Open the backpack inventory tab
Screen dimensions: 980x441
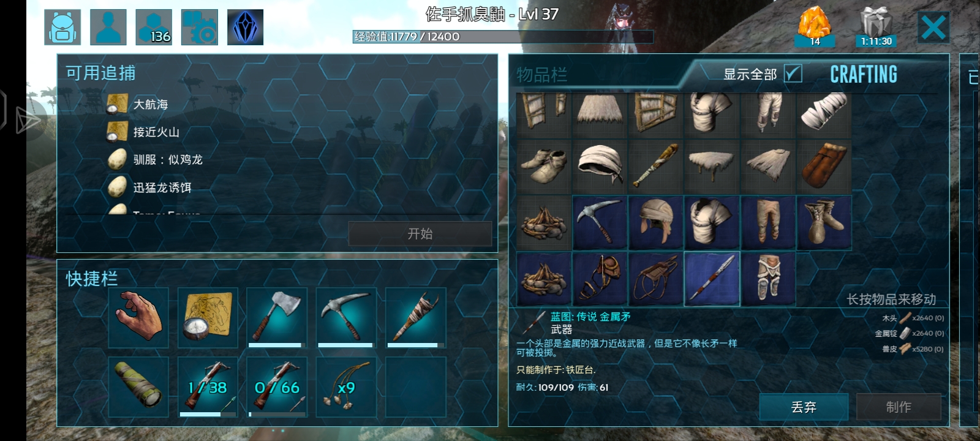pos(62,27)
